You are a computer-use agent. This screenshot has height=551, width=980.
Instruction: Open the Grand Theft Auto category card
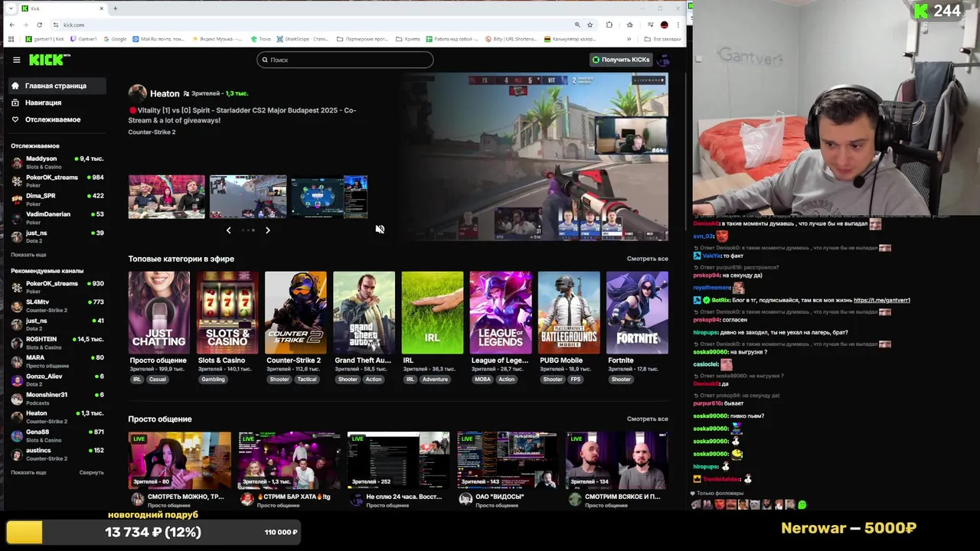tap(364, 312)
